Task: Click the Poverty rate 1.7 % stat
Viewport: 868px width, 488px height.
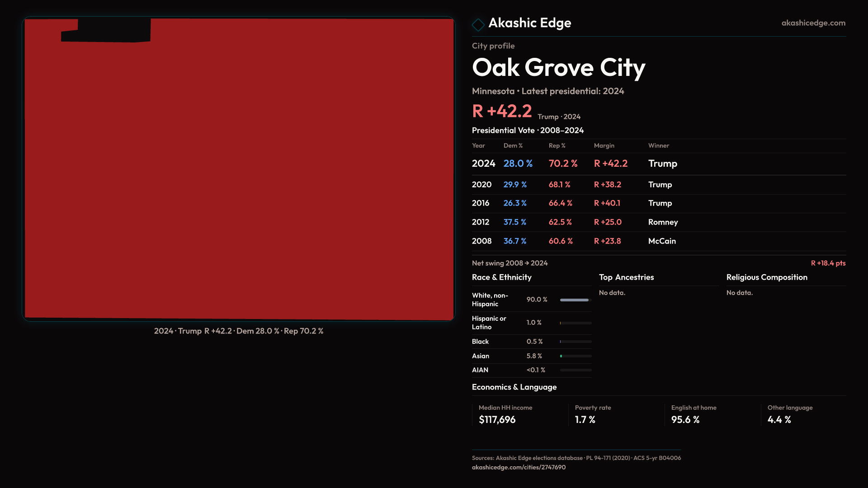Action: pyautogui.click(x=585, y=420)
